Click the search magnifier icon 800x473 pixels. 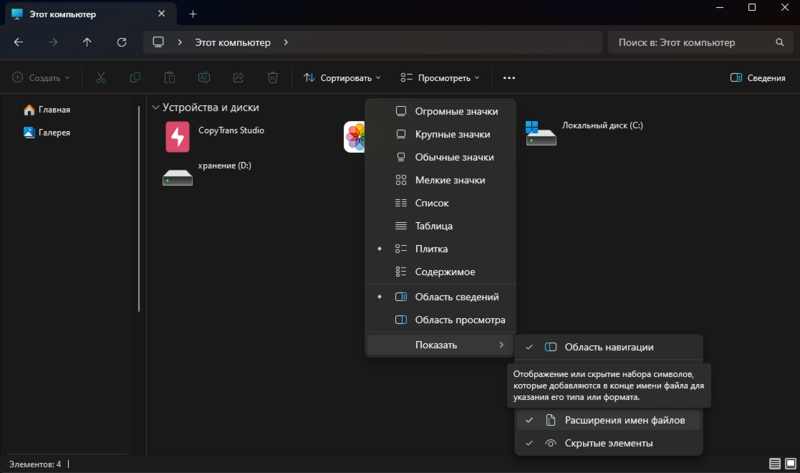click(x=780, y=42)
